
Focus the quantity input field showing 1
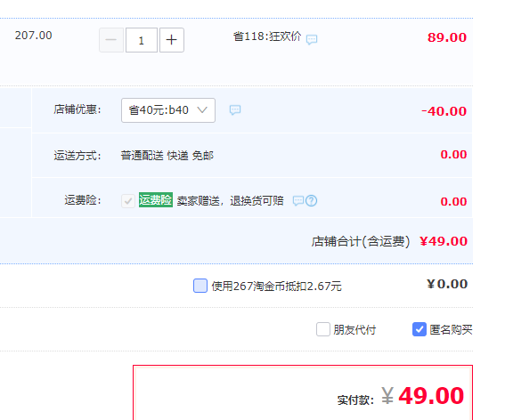tap(142, 40)
